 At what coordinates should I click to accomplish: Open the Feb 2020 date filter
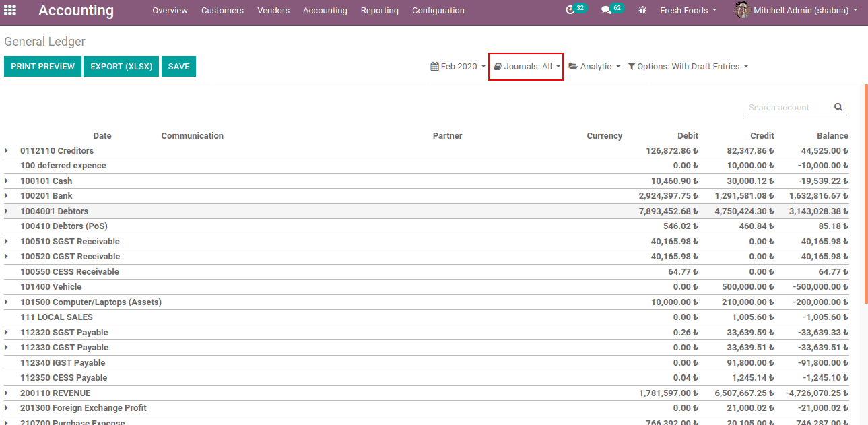[458, 66]
